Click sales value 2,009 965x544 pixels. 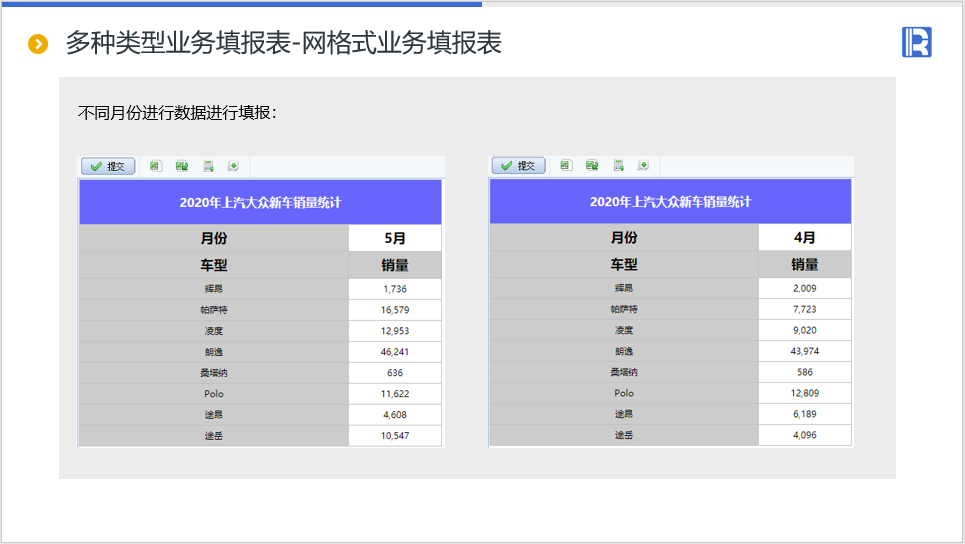(805, 289)
